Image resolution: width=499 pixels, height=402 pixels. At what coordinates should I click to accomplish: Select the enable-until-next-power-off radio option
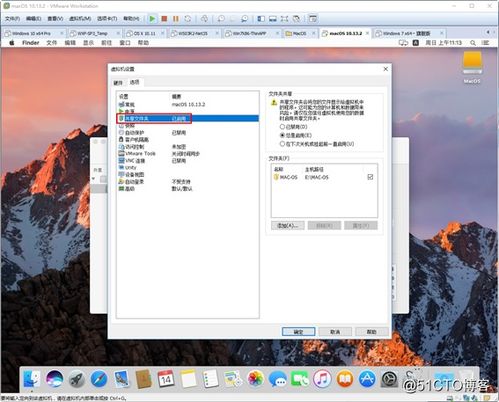[x=317, y=144]
